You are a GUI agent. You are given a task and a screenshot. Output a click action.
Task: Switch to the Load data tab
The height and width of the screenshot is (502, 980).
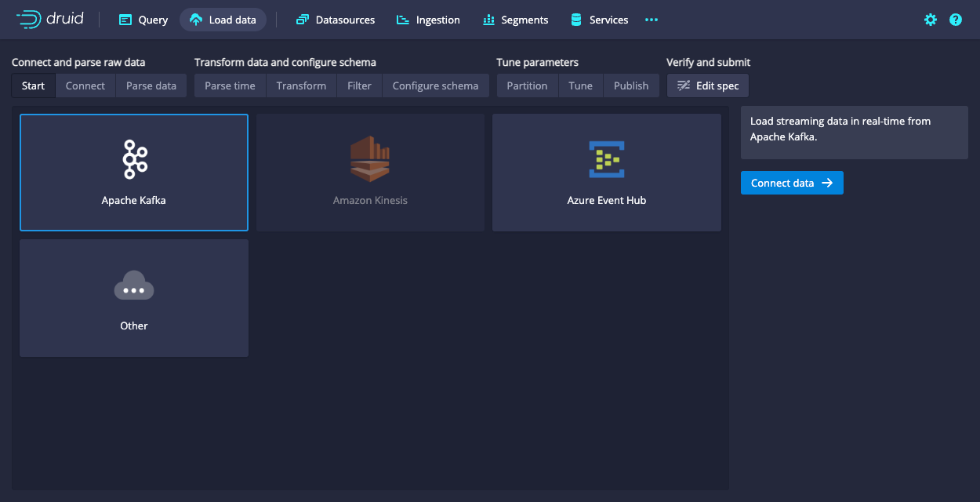coord(223,20)
